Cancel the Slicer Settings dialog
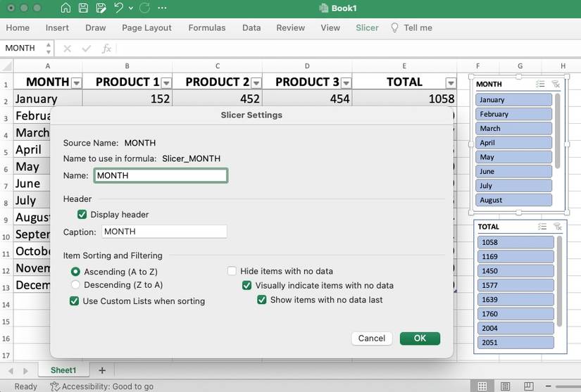581x392 pixels. (x=371, y=339)
